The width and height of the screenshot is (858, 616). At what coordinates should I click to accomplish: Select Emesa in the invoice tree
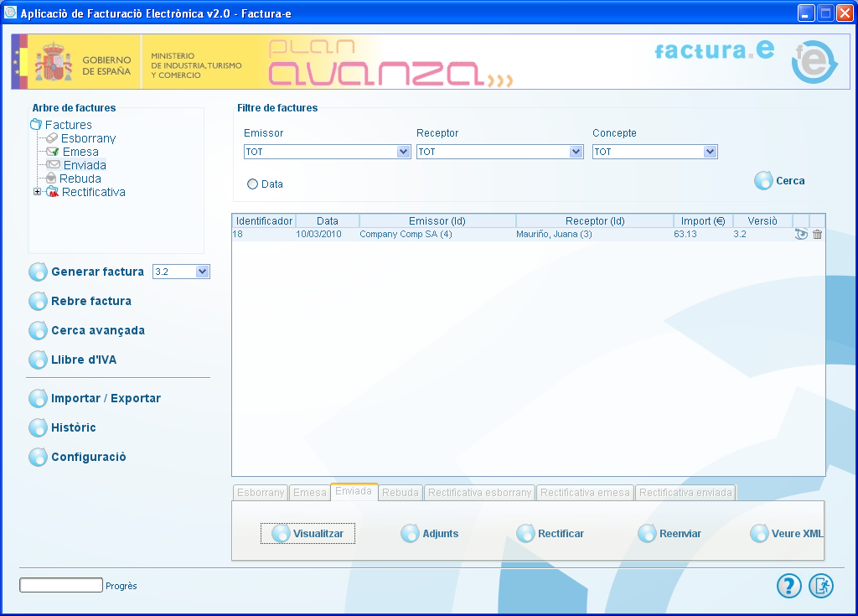80,152
